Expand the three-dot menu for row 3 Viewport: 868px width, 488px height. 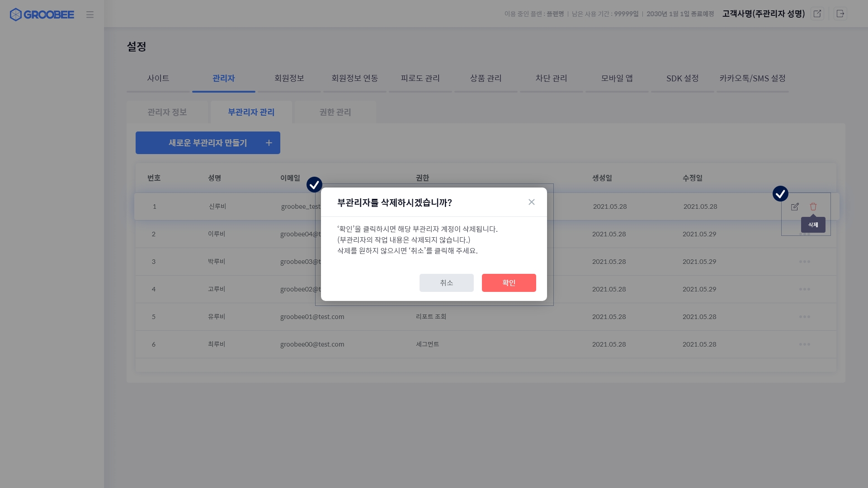click(x=804, y=262)
